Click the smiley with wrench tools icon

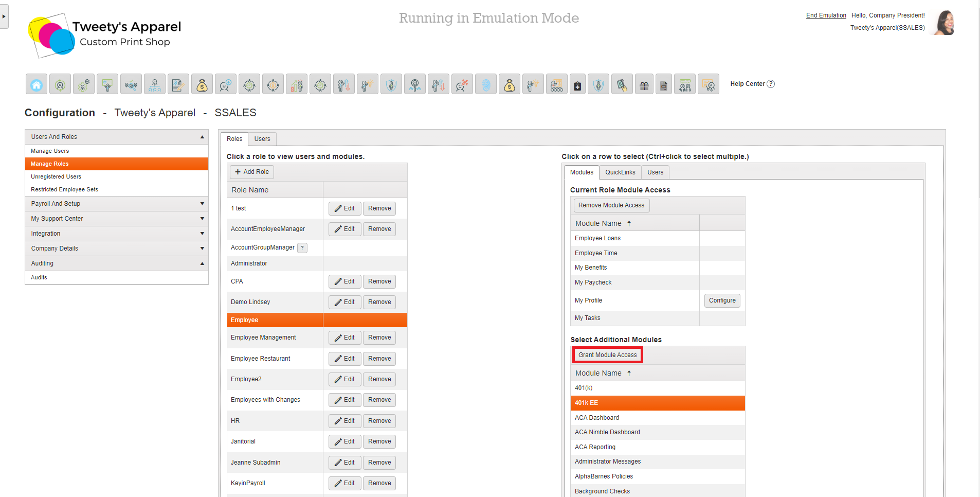(x=462, y=84)
